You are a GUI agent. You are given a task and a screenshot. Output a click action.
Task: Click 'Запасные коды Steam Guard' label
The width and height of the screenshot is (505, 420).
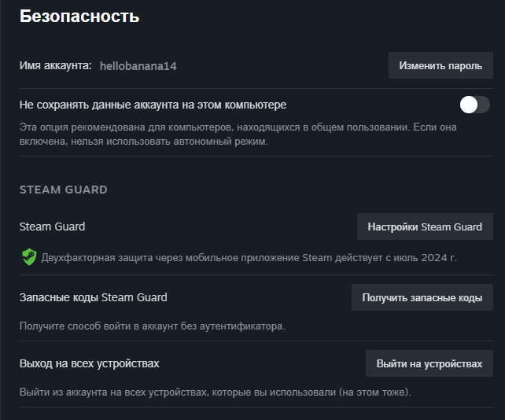click(94, 297)
